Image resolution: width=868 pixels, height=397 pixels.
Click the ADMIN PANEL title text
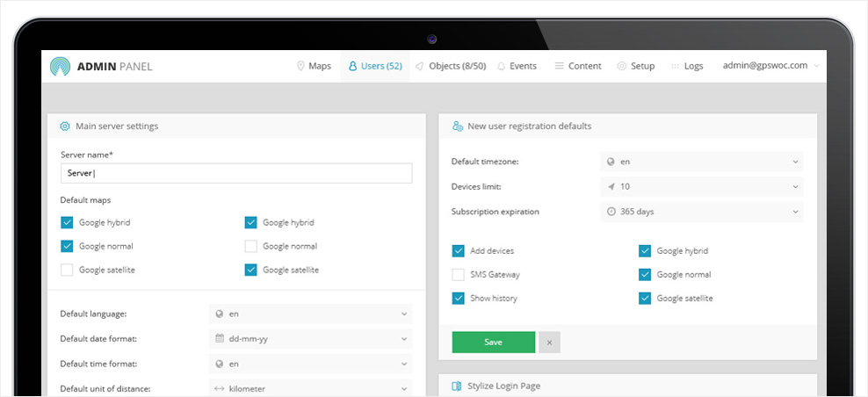coord(114,67)
